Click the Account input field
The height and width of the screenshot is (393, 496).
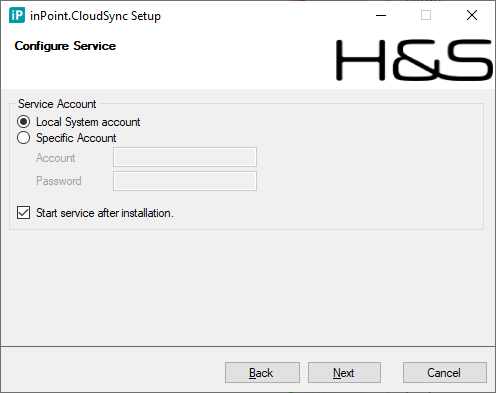point(185,157)
